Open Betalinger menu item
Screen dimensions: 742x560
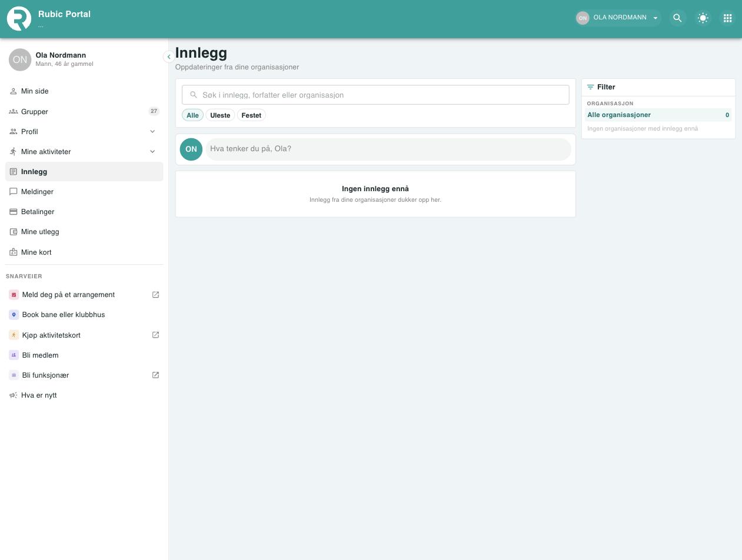[84, 212]
